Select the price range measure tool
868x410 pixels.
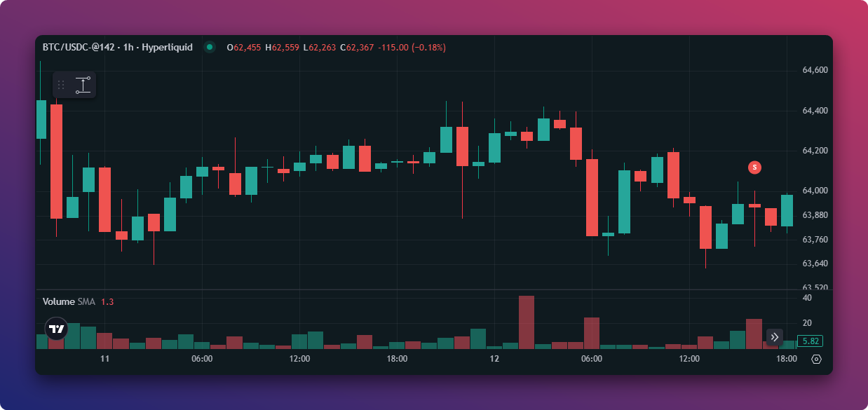coord(83,85)
